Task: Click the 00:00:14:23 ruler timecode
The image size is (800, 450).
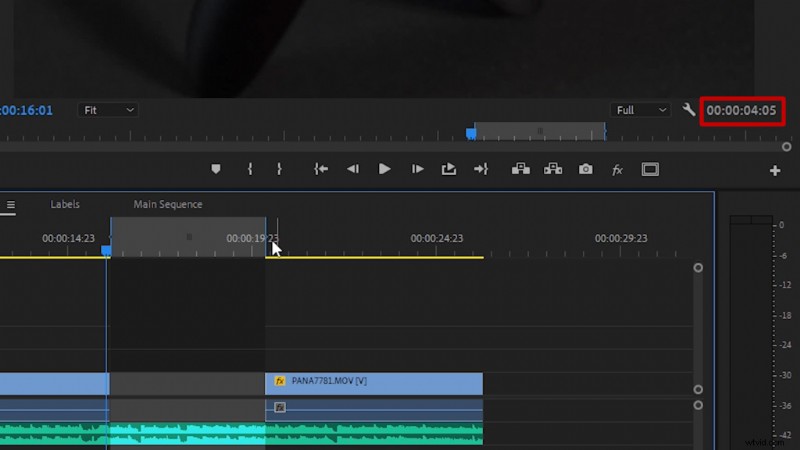Action: point(68,238)
